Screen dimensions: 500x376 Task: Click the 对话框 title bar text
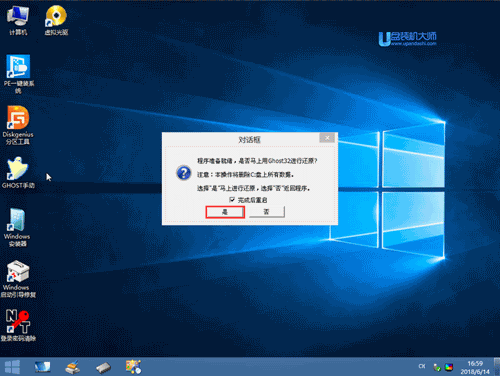pyautogui.click(x=249, y=139)
